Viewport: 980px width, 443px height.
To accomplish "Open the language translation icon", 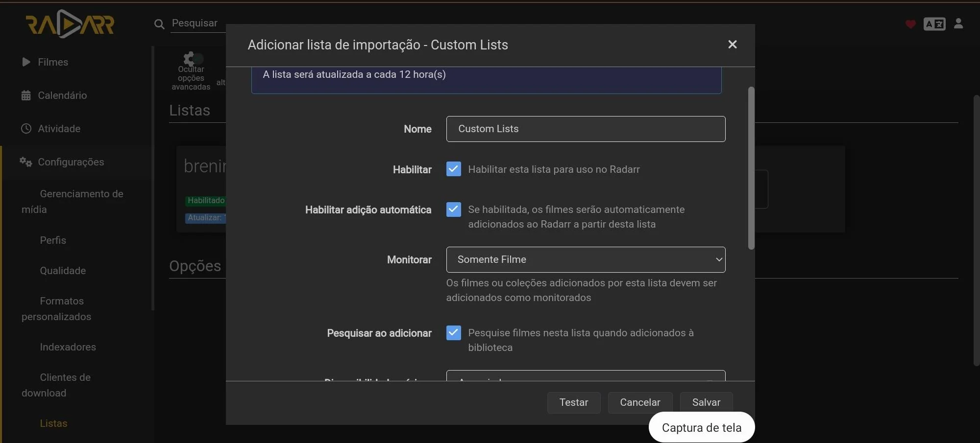I will [x=934, y=24].
